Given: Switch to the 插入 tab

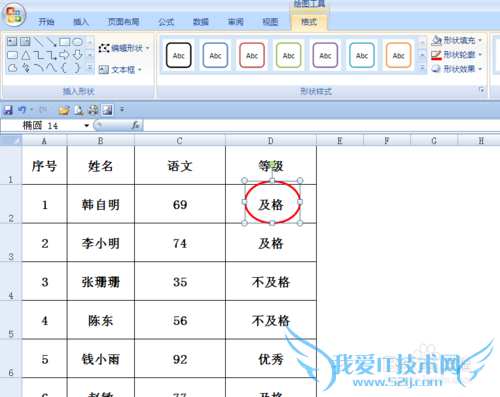Looking at the screenshot, I should tap(81, 22).
